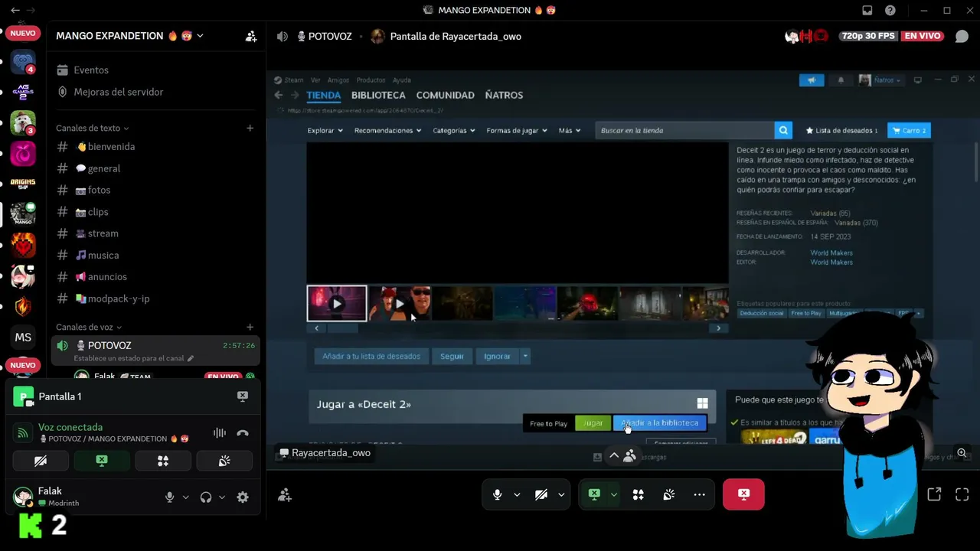This screenshot has height=551, width=980.
Task: Toggle screen sharing in the call bar
Action: coord(594,494)
